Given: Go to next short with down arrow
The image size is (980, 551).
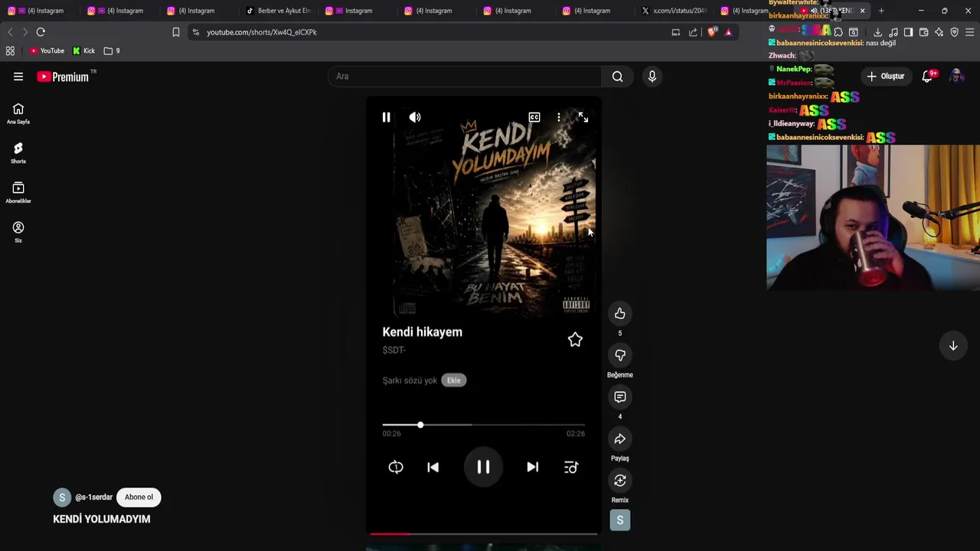Looking at the screenshot, I should pos(953,346).
